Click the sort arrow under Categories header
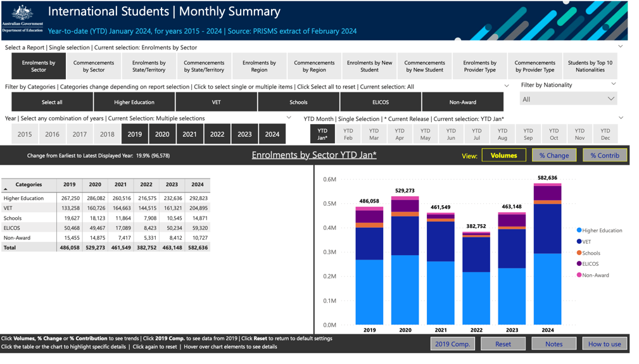 pos(6,189)
